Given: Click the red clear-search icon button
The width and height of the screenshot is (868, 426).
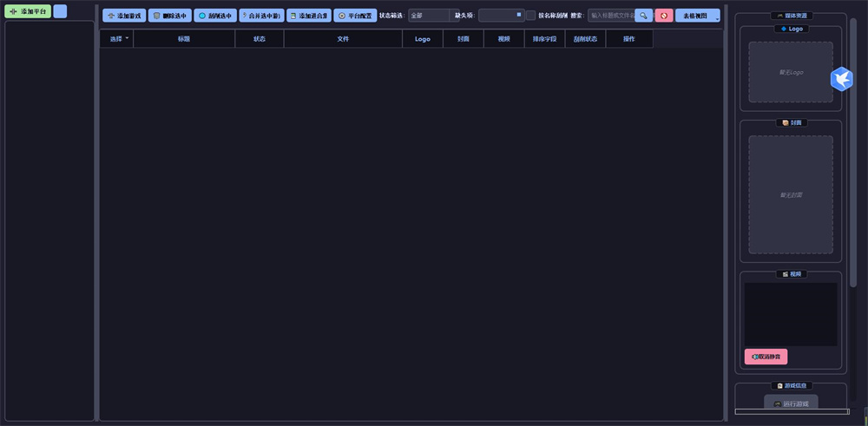Looking at the screenshot, I should coord(664,16).
